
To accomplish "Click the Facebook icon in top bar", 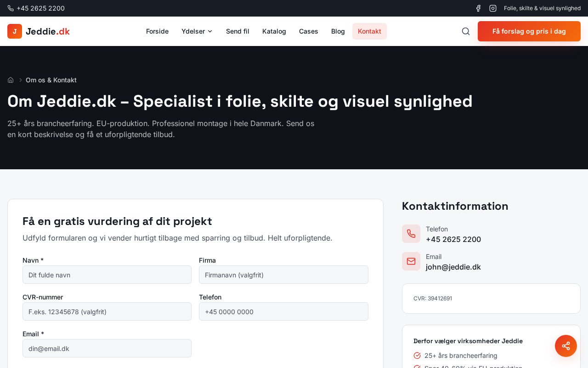I will [x=478, y=8].
